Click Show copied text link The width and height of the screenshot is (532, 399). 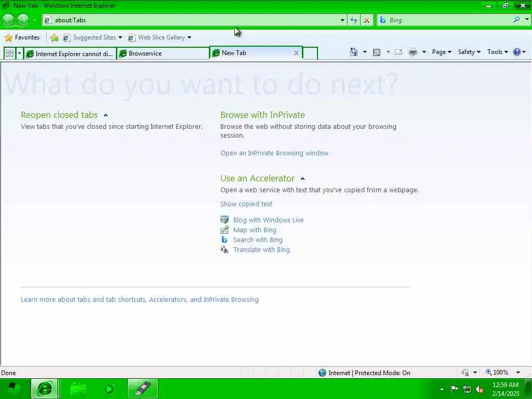tap(246, 204)
